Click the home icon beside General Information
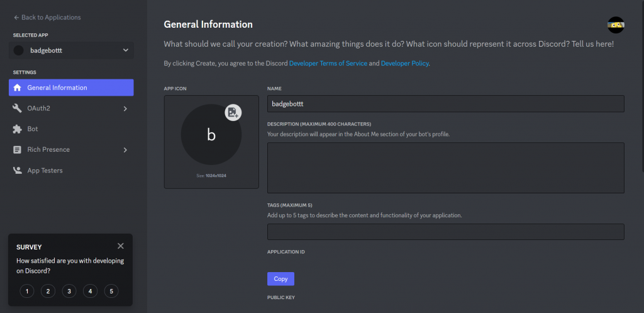This screenshot has height=313, width=644. [17, 88]
